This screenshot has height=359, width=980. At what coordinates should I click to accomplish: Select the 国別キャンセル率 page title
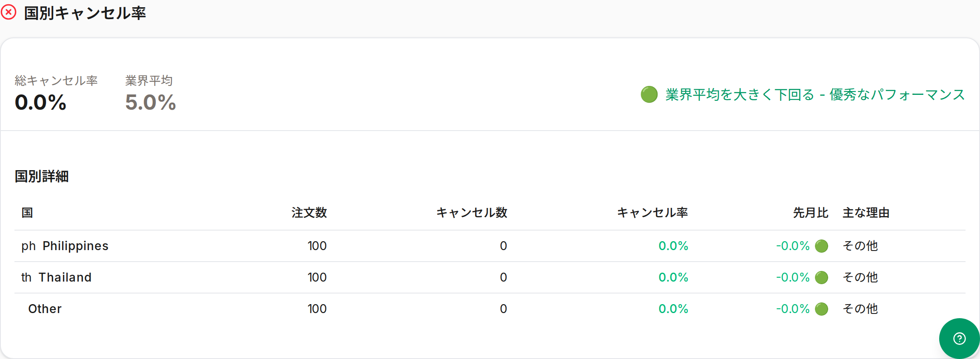tap(85, 13)
